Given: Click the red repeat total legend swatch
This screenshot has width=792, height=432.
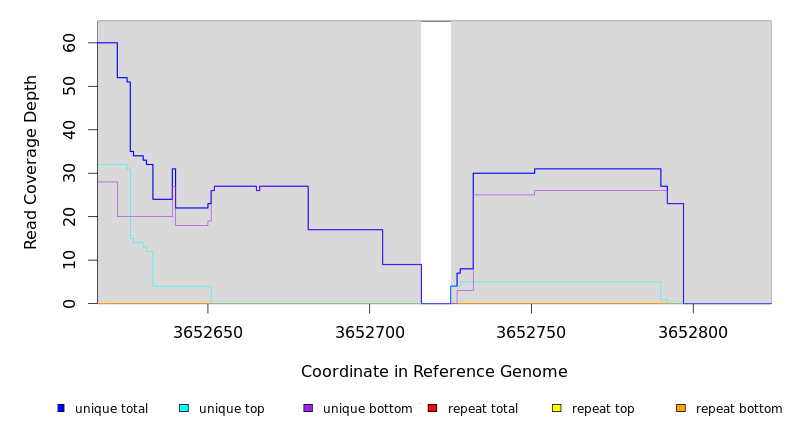Looking at the screenshot, I should pos(432,408).
